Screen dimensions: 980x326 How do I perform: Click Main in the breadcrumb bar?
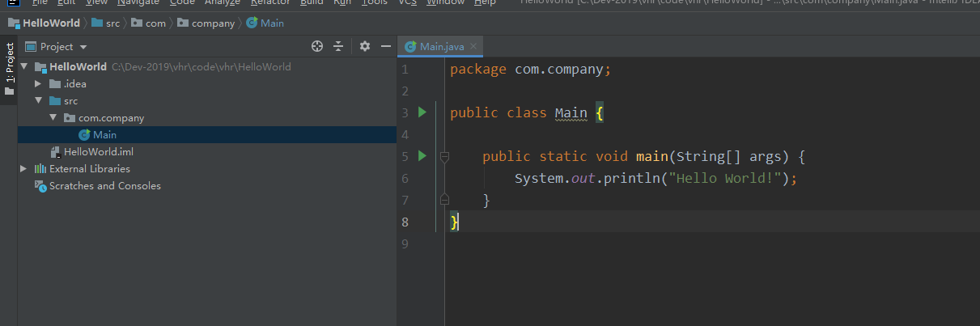tap(265, 23)
